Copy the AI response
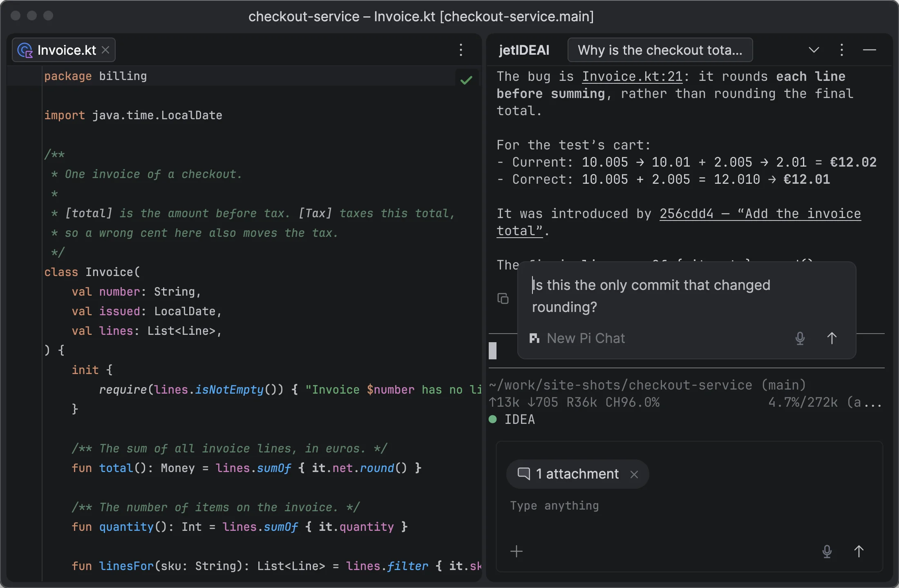Screen dimensions: 899x588 point(503,298)
